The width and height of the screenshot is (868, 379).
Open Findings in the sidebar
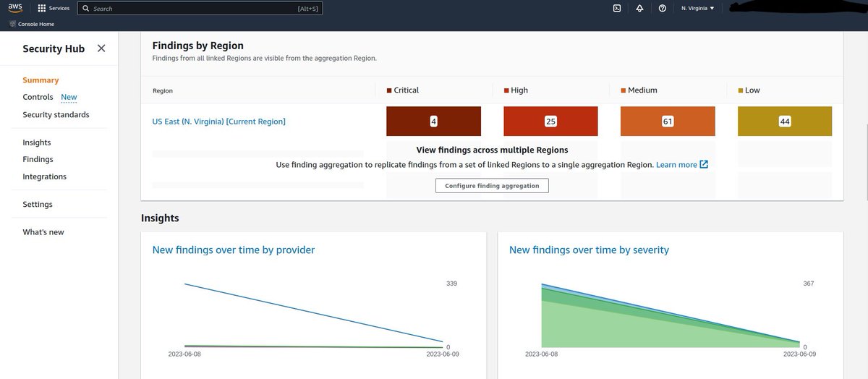coord(38,159)
